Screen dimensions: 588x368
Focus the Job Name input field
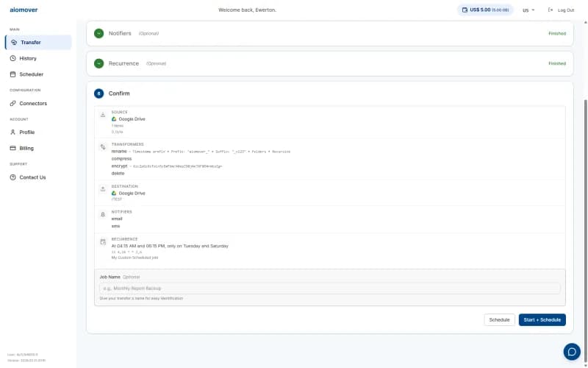[329, 289]
